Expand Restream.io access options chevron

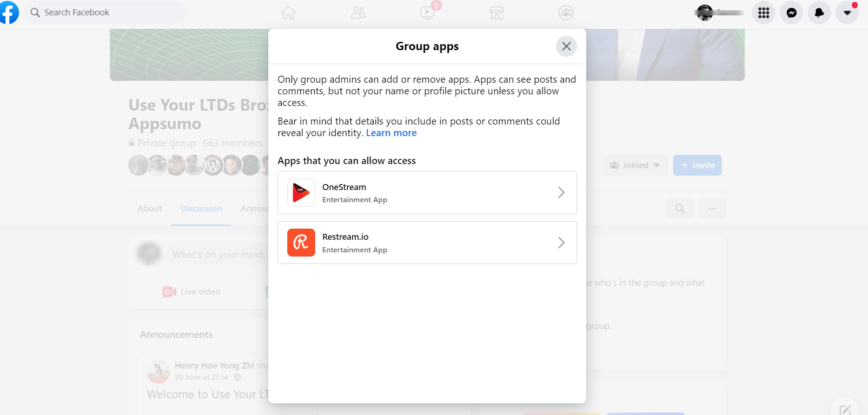point(561,243)
